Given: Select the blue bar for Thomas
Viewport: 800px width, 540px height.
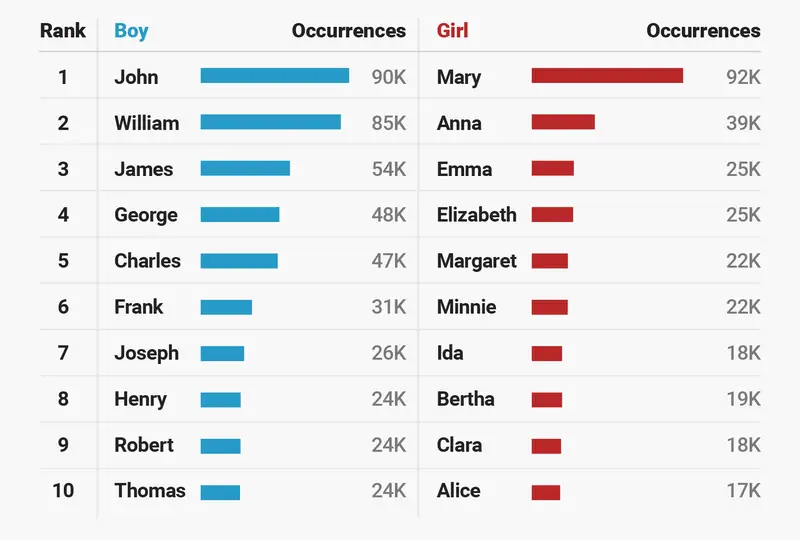Looking at the screenshot, I should tap(220, 492).
